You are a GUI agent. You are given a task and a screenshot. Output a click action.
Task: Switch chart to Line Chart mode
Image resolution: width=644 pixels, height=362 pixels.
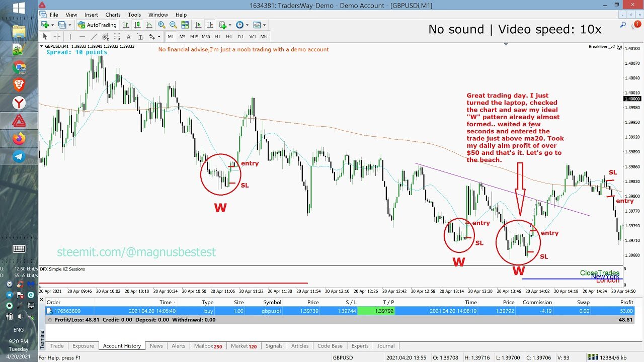pos(149,25)
